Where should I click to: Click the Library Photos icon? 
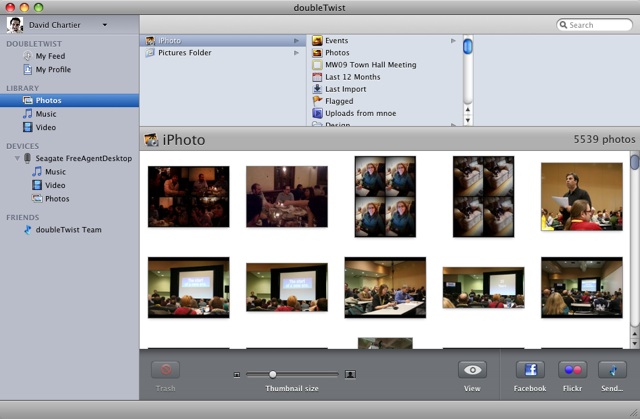tap(27, 100)
